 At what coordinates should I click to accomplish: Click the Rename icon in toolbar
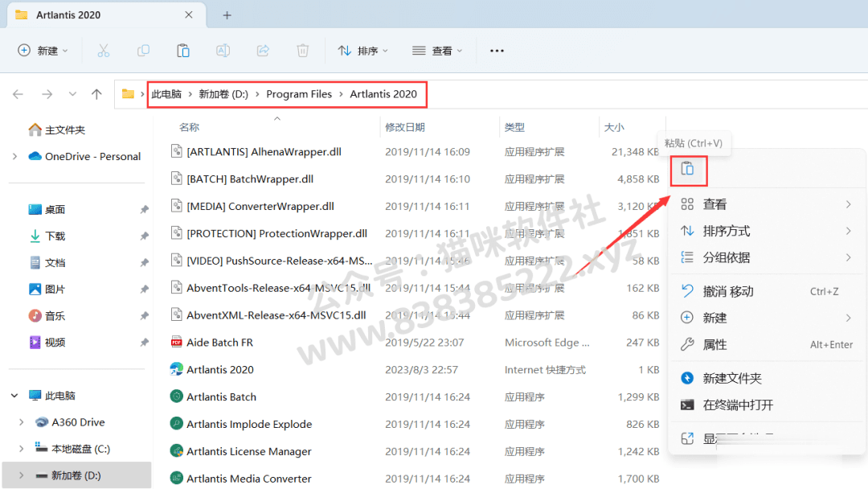coord(223,51)
